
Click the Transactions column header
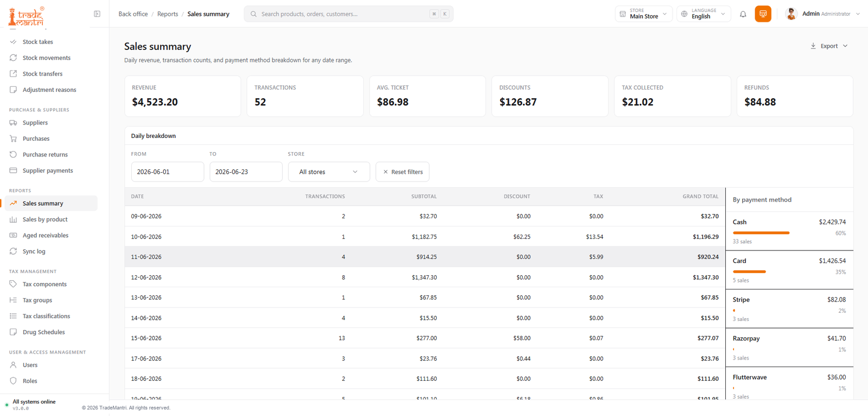[x=325, y=197]
